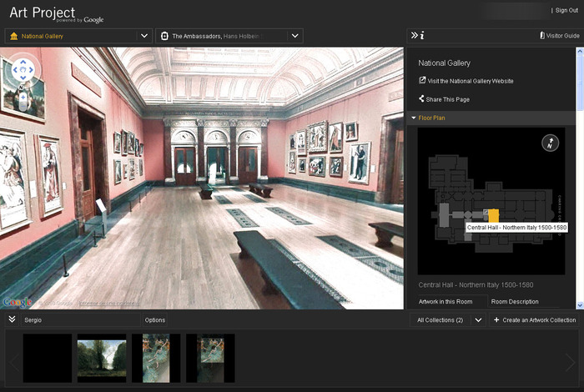Select the highlighted yellow room on floor plan
Screen dimensions: 584x392
coord(494,216)
